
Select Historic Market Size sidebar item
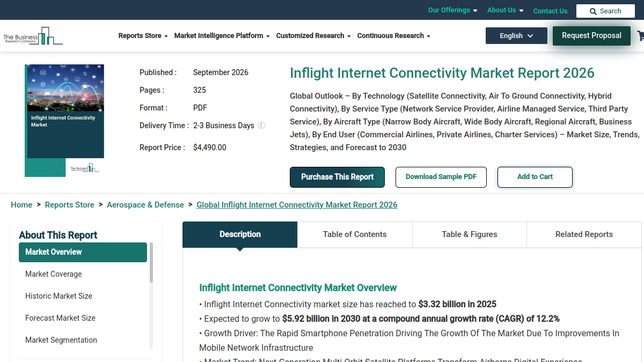click(83, 296)
